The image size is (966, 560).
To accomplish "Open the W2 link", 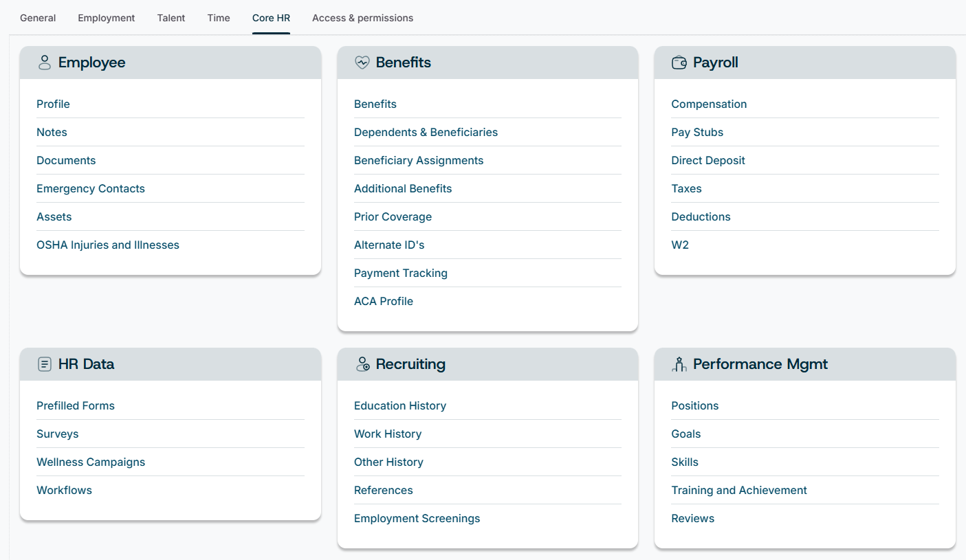I will pyautogui.click(x=680, y=245).
